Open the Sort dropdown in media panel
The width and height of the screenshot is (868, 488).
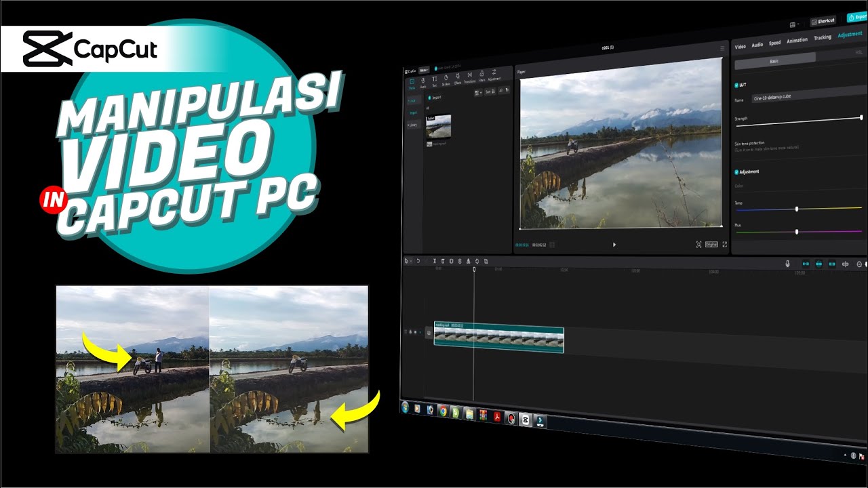[490, 91]
